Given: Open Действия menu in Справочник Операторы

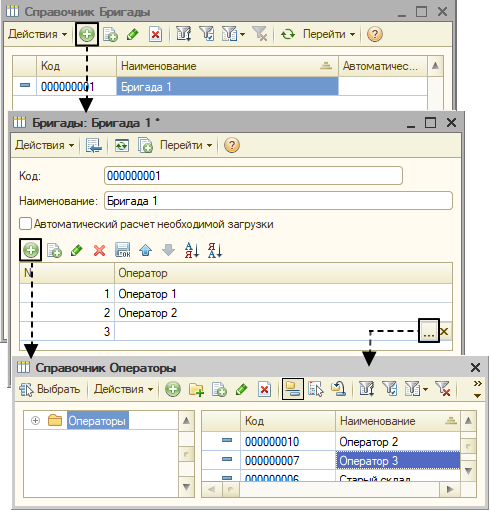Looking at the screenshot, I should (123, 389).
